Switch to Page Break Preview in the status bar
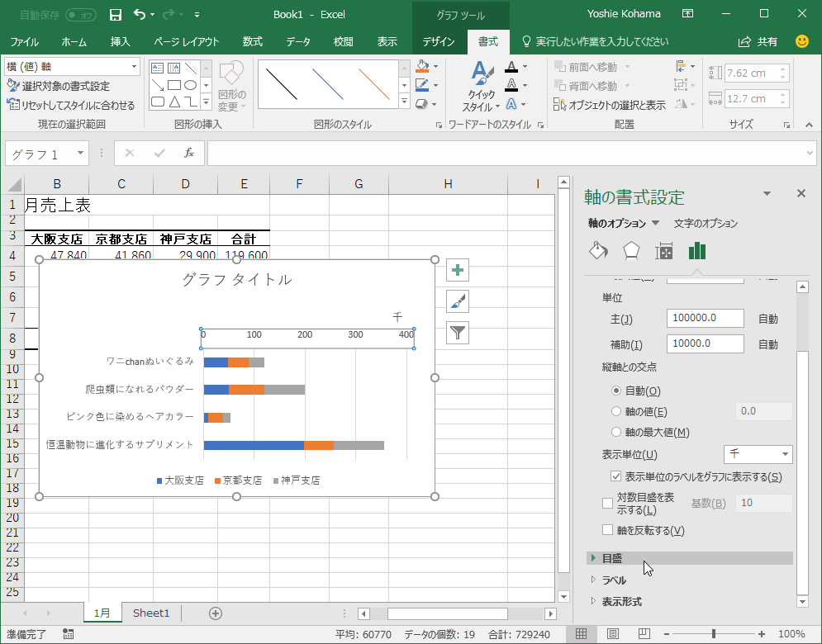 (x=644, y=634)
